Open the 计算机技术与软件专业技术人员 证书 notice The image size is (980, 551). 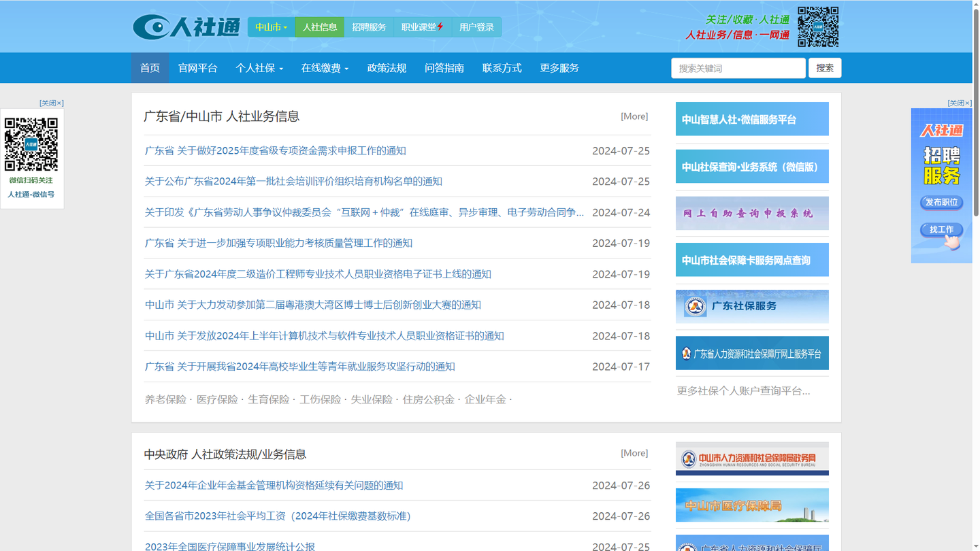(x=324, y=336)
